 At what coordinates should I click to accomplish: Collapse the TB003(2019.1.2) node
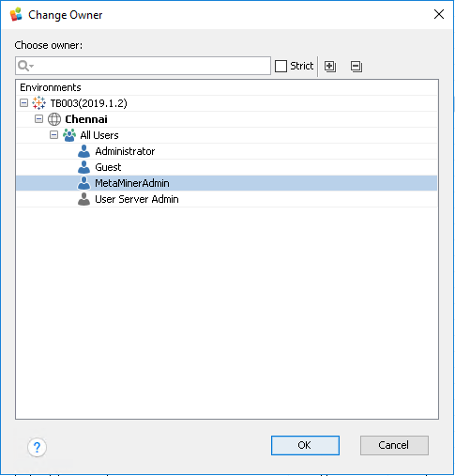(23, 103)
